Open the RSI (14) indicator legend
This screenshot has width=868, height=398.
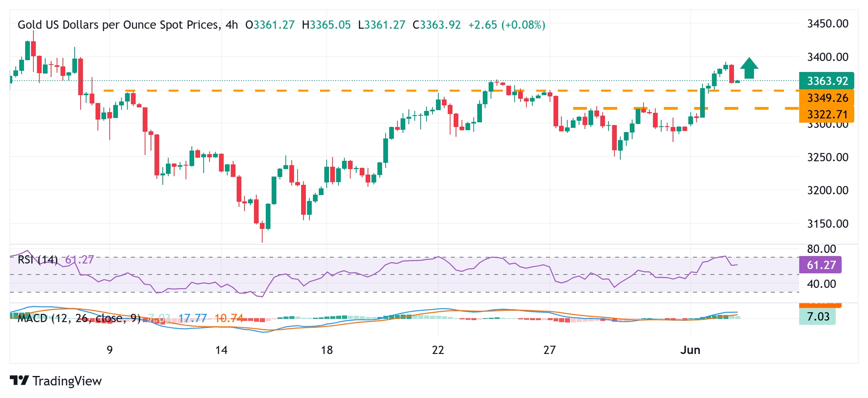[38, 260]
